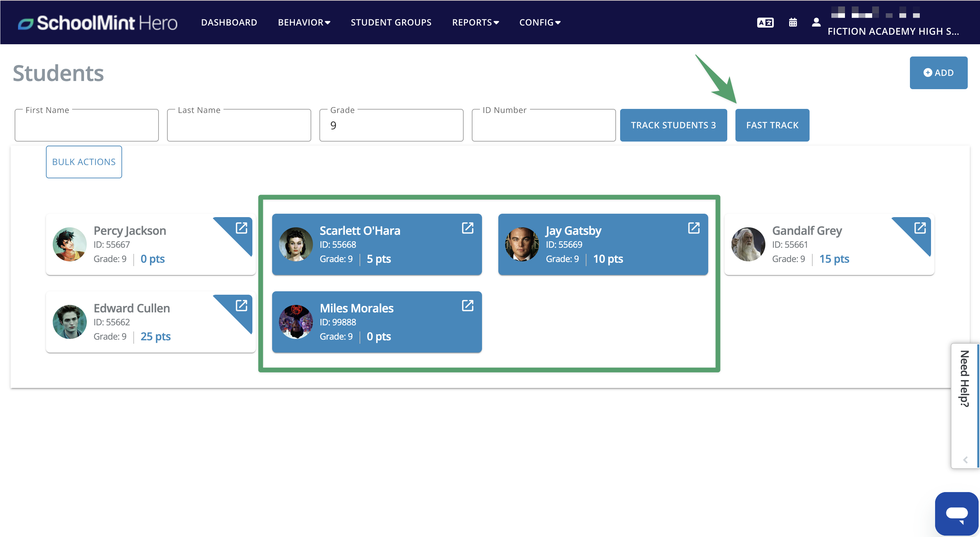Expand the Config menu
This screenshot has width=980, height=537.
(540, 22)
